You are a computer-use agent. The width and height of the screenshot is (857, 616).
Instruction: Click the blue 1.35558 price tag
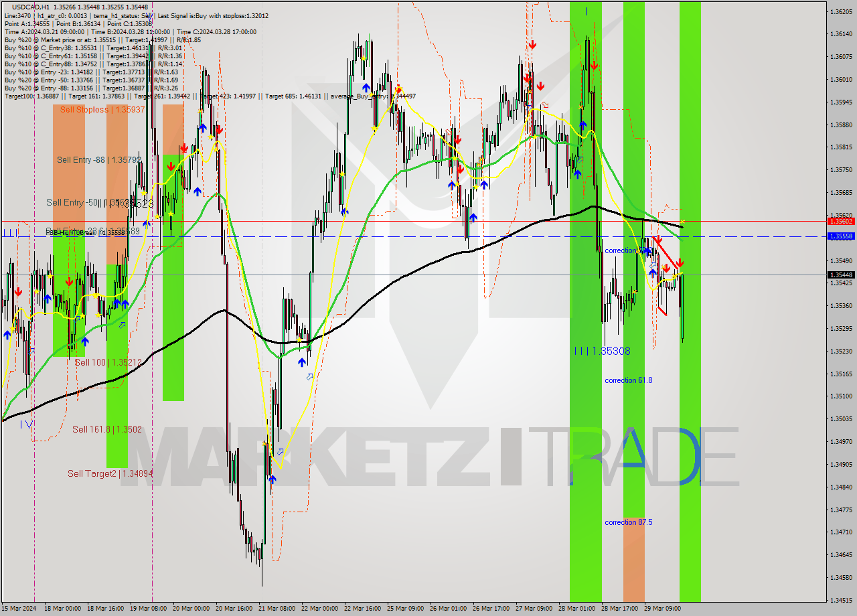coord(841,236)
